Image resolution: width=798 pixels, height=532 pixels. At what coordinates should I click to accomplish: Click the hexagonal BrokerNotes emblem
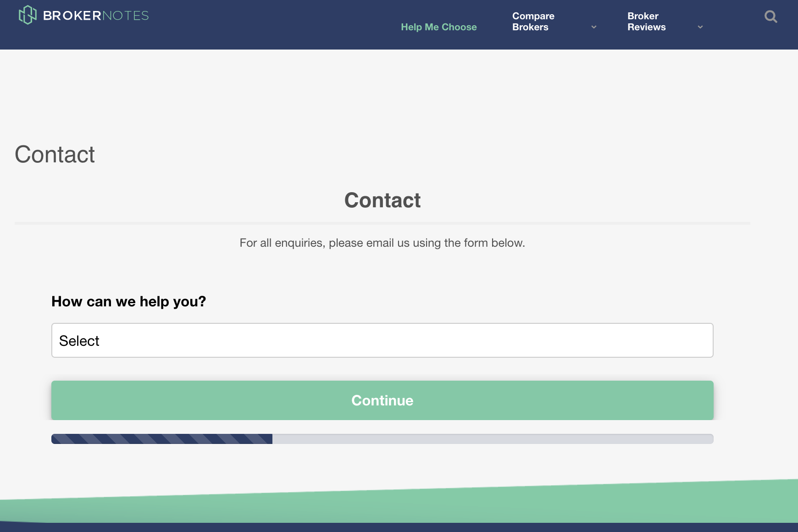point(28,15)
